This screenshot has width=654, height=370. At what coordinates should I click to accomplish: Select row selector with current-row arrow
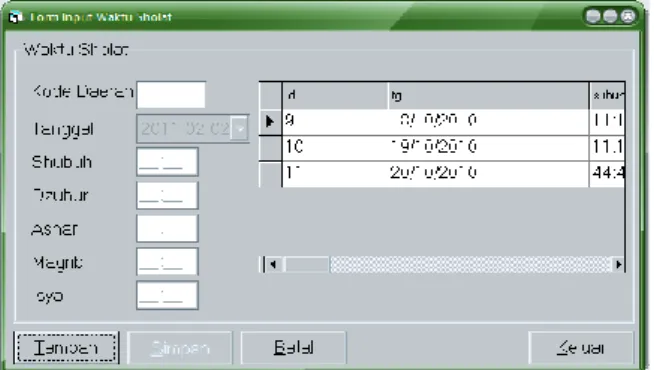pos(270,122)
